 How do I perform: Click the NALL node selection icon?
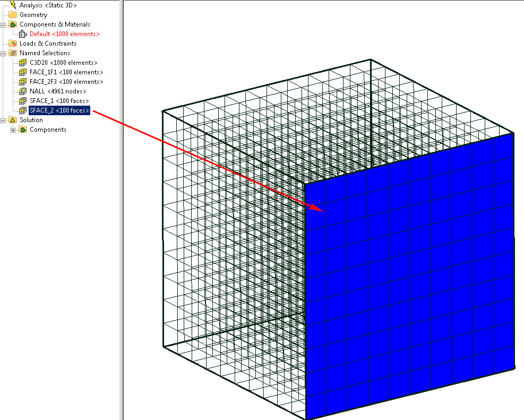tap(23, 91)
